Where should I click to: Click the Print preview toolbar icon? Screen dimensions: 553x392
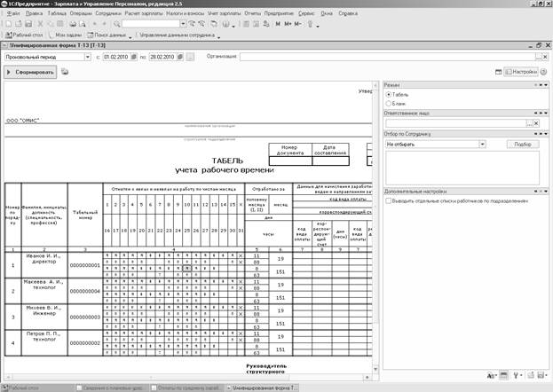pos(83,24)
